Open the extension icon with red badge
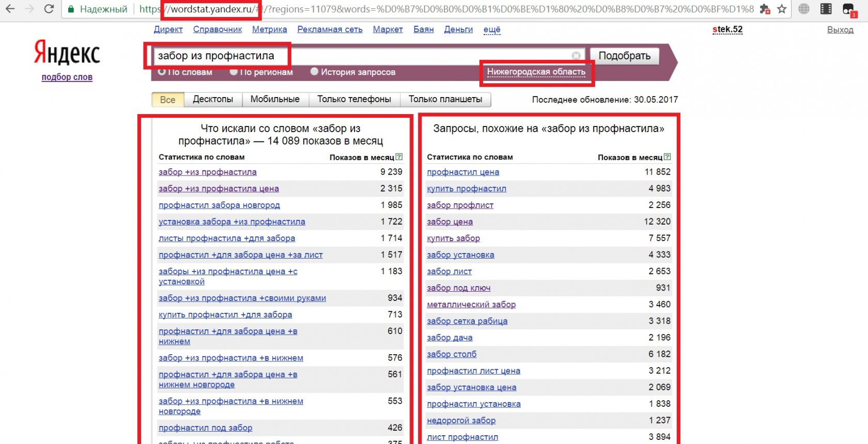This screenshot has height=444, width=868. (849, 9)
